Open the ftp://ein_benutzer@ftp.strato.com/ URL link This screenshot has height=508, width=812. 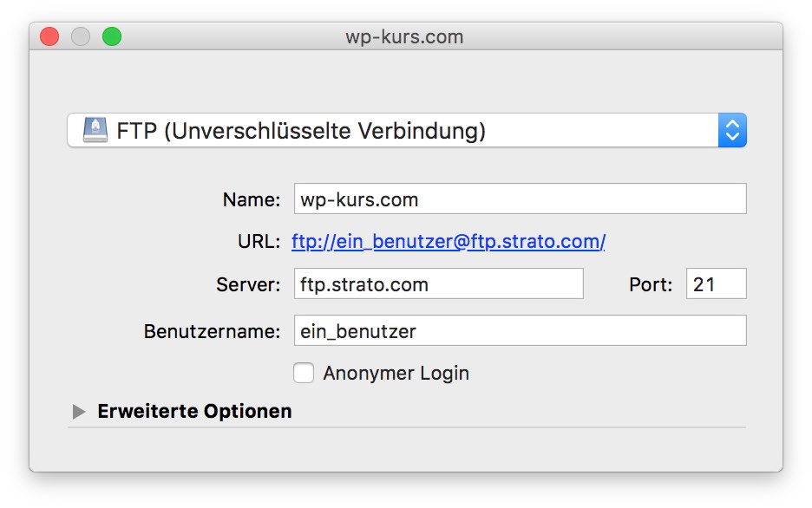448,242
